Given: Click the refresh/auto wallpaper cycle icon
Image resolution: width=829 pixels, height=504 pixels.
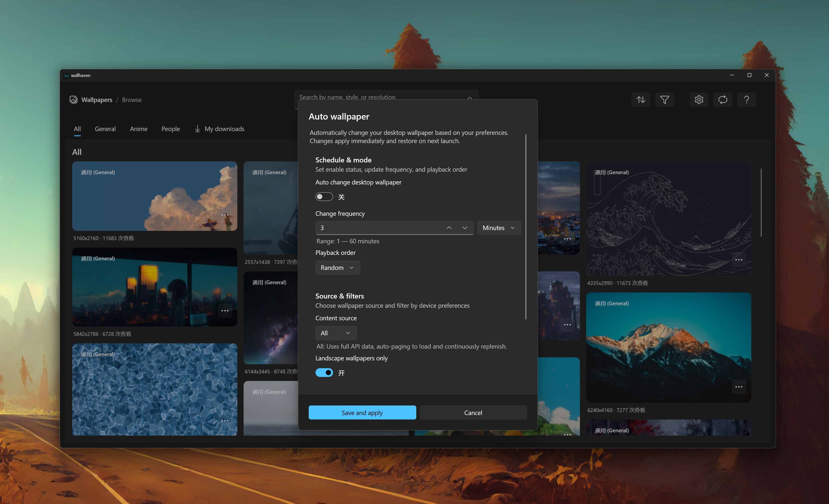Looking at the screenshot, I should pyautogui.click(x=723, y=99).
